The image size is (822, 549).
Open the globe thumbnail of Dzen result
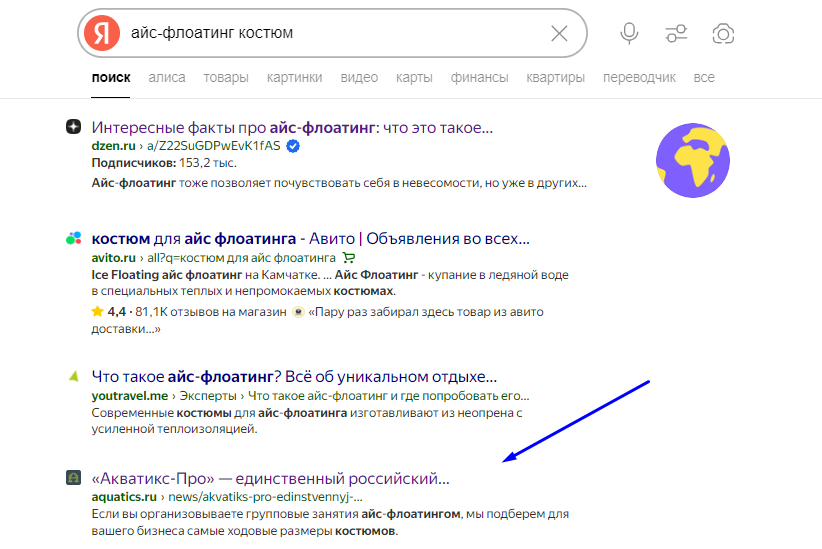click(x=693, y=160)
